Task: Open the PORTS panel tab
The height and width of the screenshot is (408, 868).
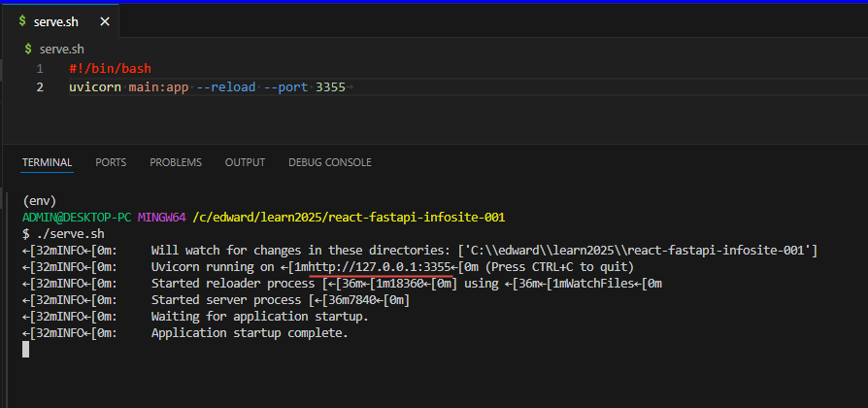Action: [111, 162]
